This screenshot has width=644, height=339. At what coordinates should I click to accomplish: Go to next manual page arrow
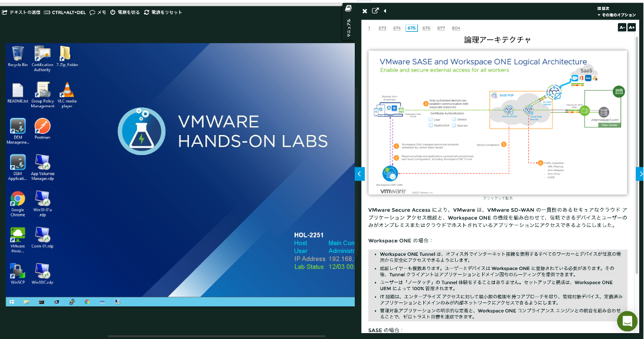pyautogui.click(x=640, y=174)
